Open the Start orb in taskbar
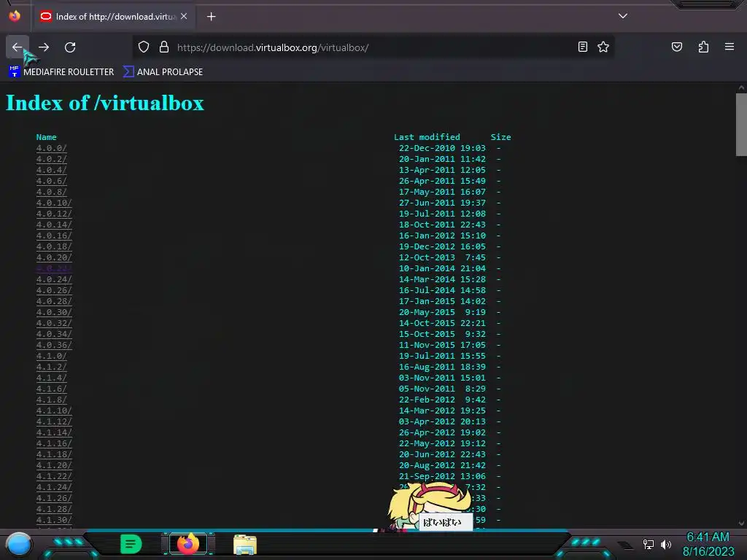 [18, 544]
